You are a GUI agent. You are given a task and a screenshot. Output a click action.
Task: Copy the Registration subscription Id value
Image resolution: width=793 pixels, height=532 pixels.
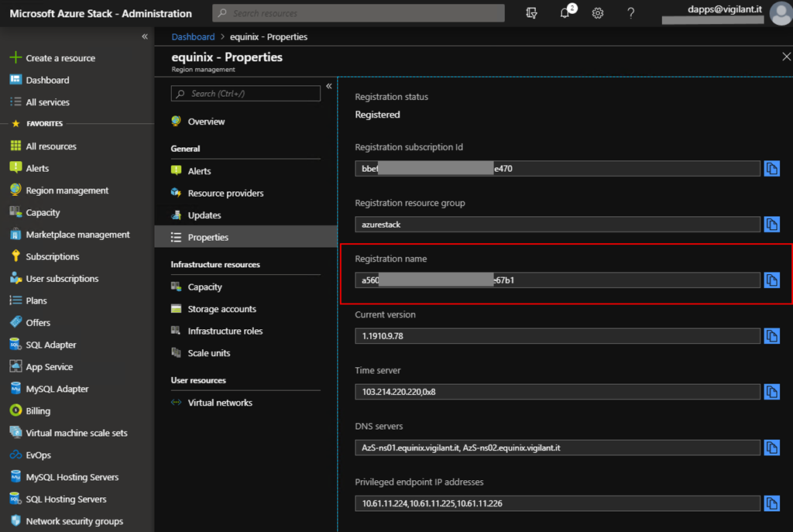pos(771,169)
